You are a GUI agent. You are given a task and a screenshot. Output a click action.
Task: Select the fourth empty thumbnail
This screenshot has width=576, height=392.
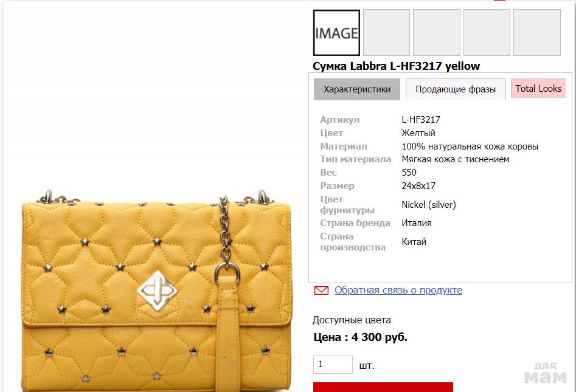coord(487,33)
